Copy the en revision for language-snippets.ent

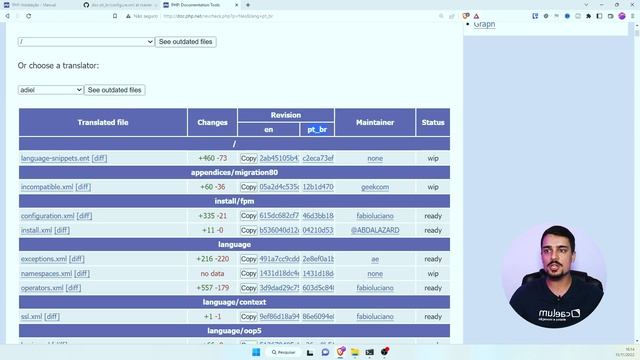pos(248,158)
